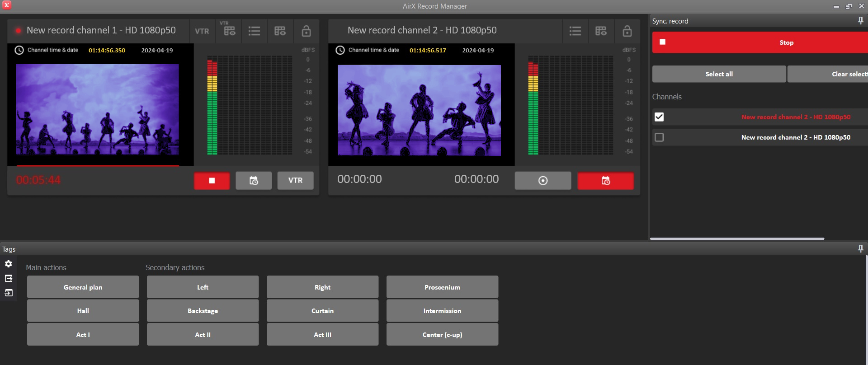Click red recording indicator on channel 1 title
Image resolution: width=868 pixels, height=365 pixels.
coord(18,31)
